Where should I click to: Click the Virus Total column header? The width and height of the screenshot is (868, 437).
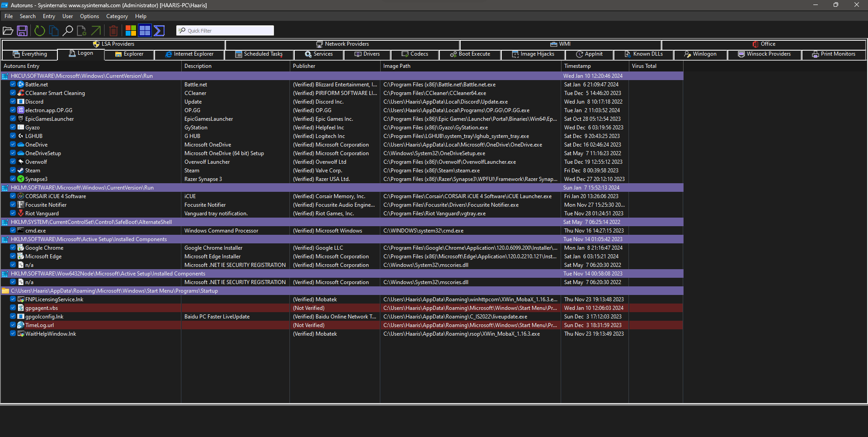tap(656, 66)
